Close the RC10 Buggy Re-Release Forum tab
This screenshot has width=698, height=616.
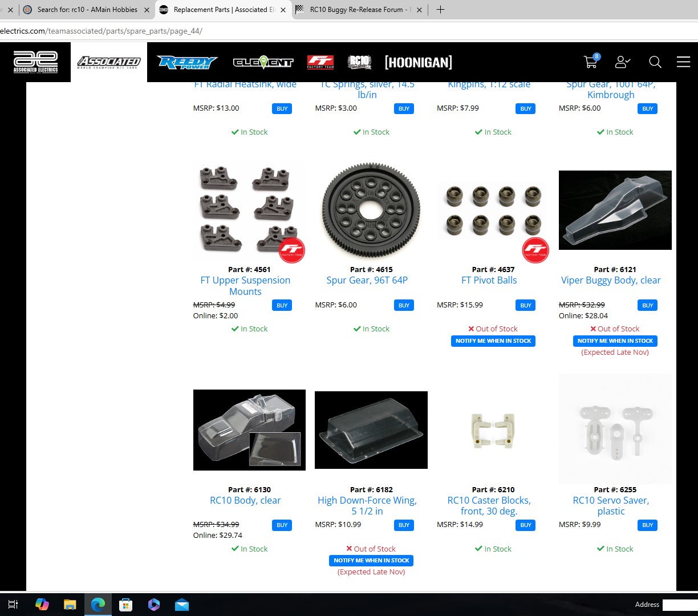pos(420,10)
